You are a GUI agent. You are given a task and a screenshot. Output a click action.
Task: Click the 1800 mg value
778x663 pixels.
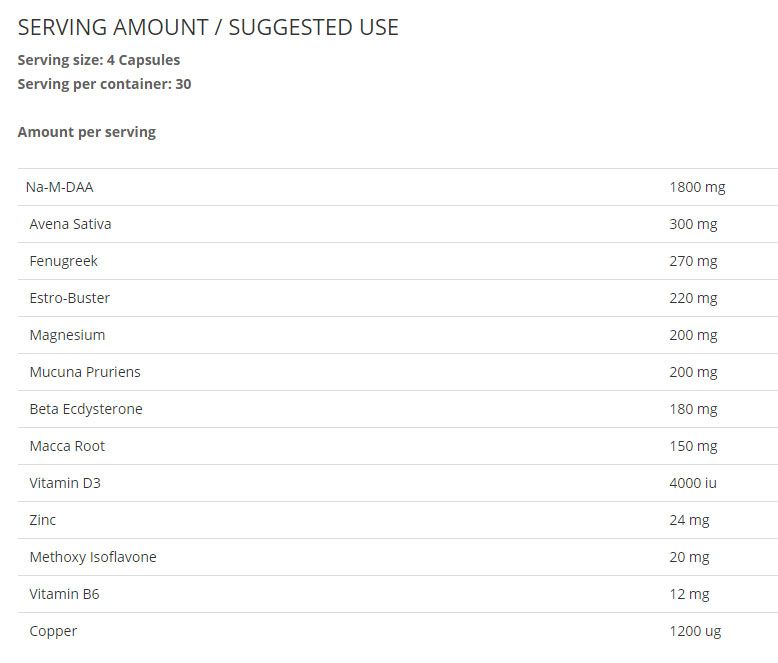(x=697, y=187)
